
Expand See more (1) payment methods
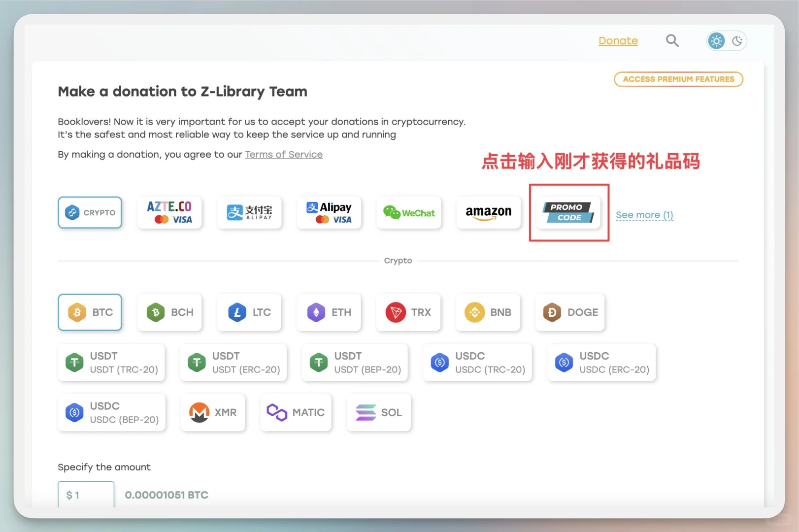(644, 215)
